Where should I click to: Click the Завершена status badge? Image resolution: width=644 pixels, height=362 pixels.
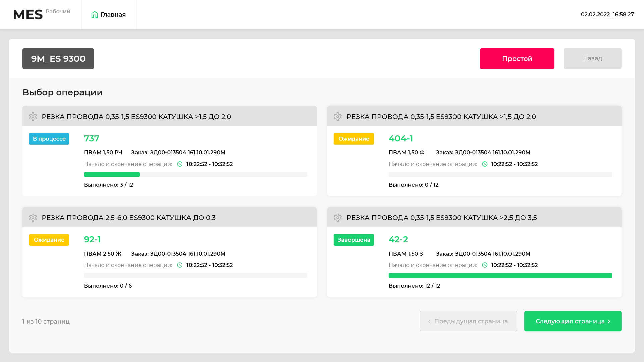pyautogui.click(x=354, y=240)
